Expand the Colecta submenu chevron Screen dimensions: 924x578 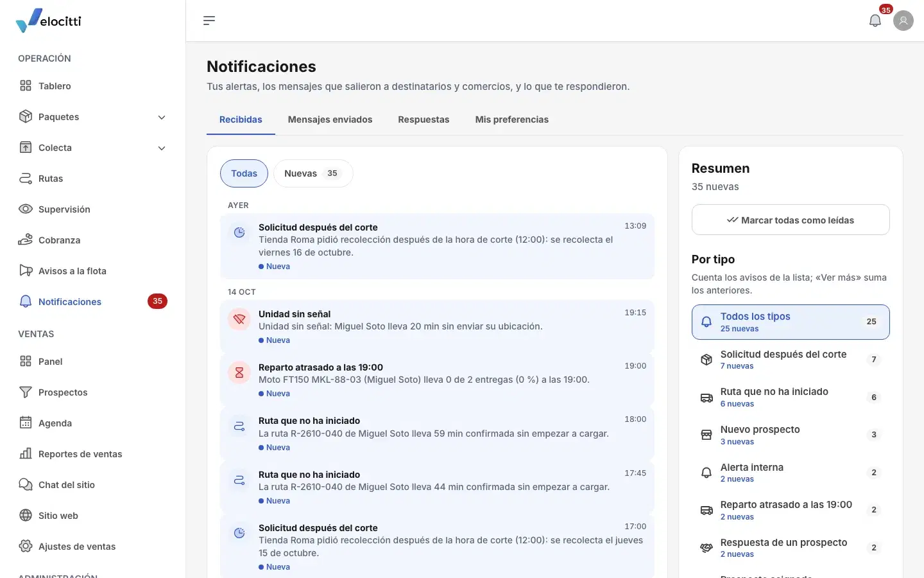click(162, 148)
